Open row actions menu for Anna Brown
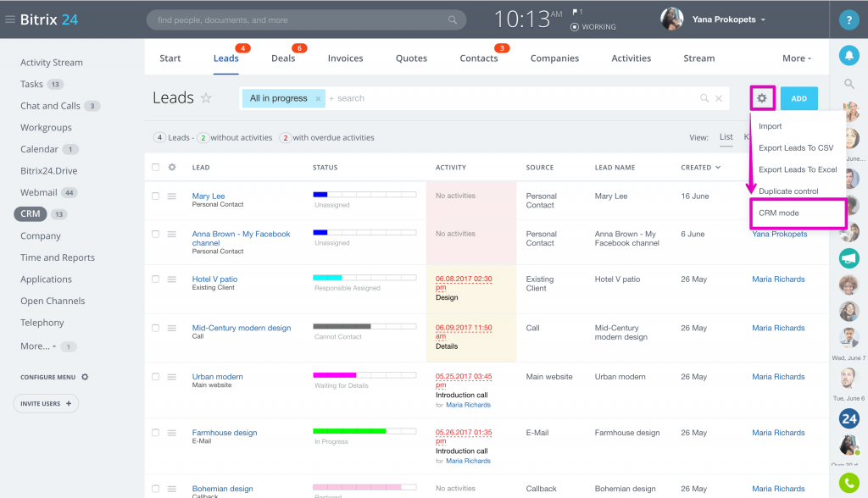The image size is (868, 498). [x=171, y=235]
